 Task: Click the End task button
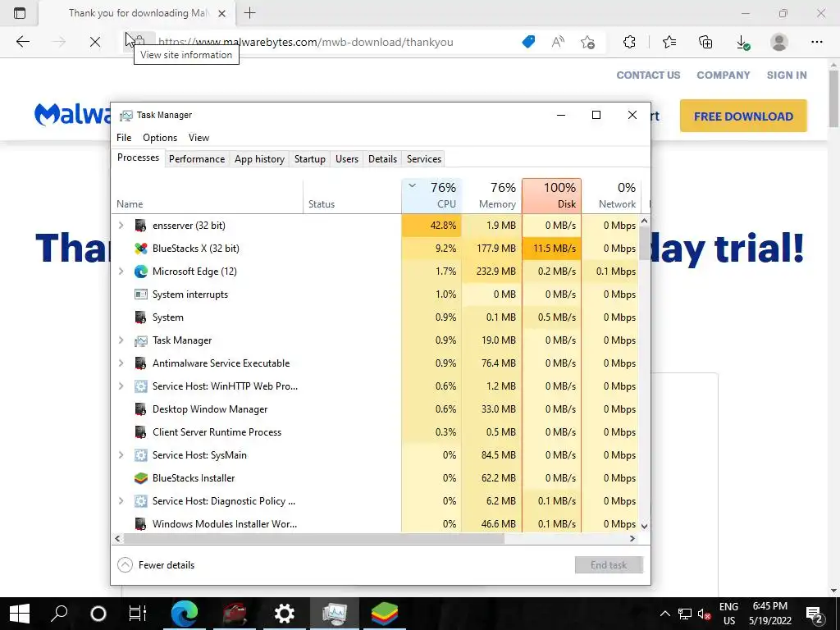(x=609, y=564)
